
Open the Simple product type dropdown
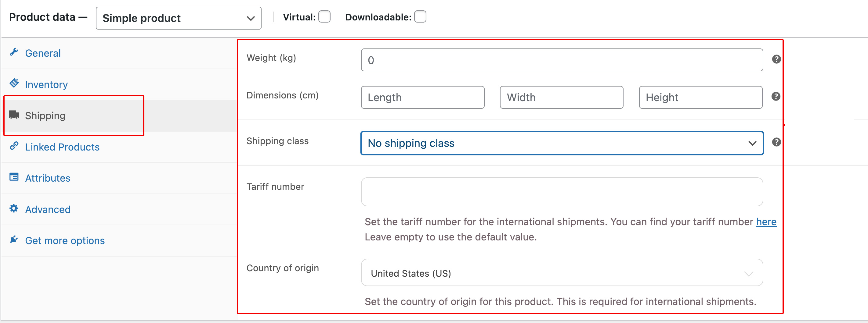point(178,18)
